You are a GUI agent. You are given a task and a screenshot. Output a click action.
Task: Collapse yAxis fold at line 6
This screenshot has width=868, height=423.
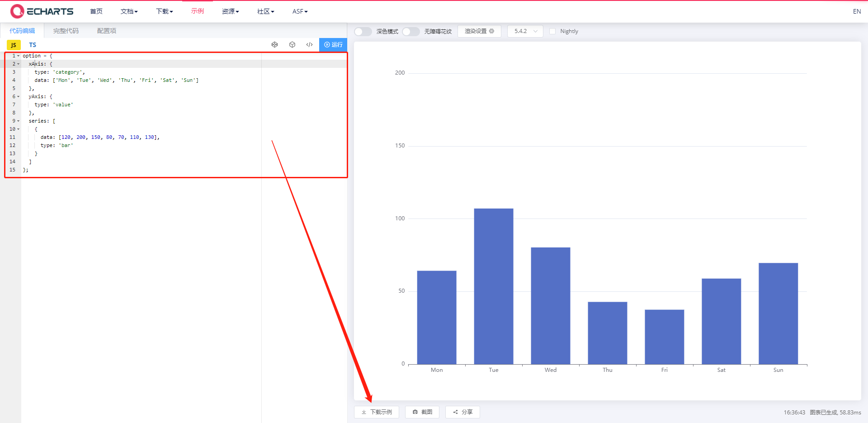pyautogui.click(x=18, y=96)
